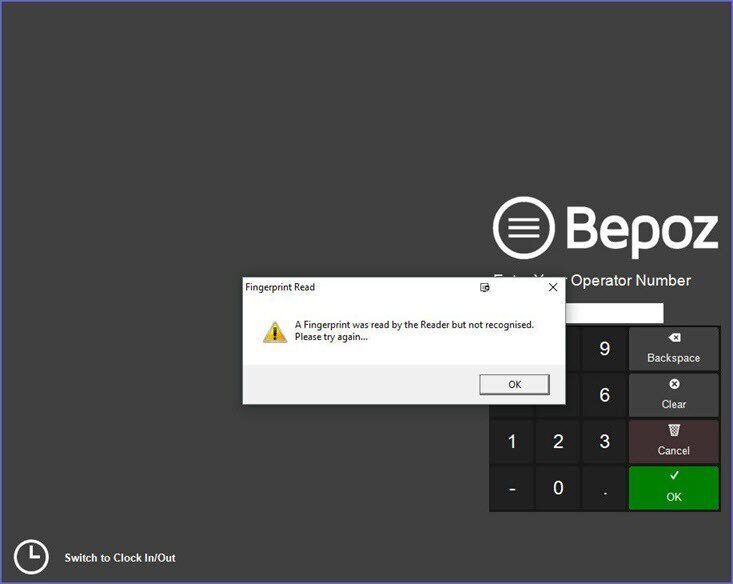Close the Fingerprint Read dialog
Image resolution: width=733 pixels, height=584 pixels.
pos(553,287)
